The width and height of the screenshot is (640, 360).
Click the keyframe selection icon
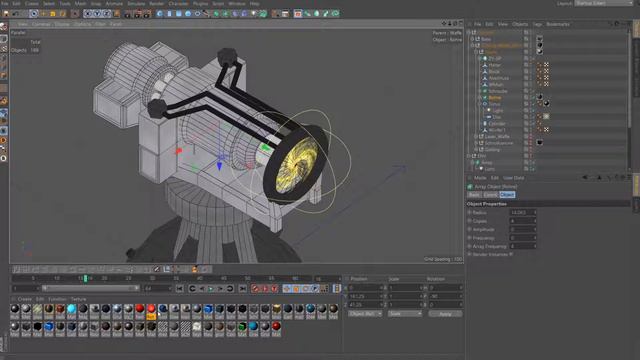(274, 289)
